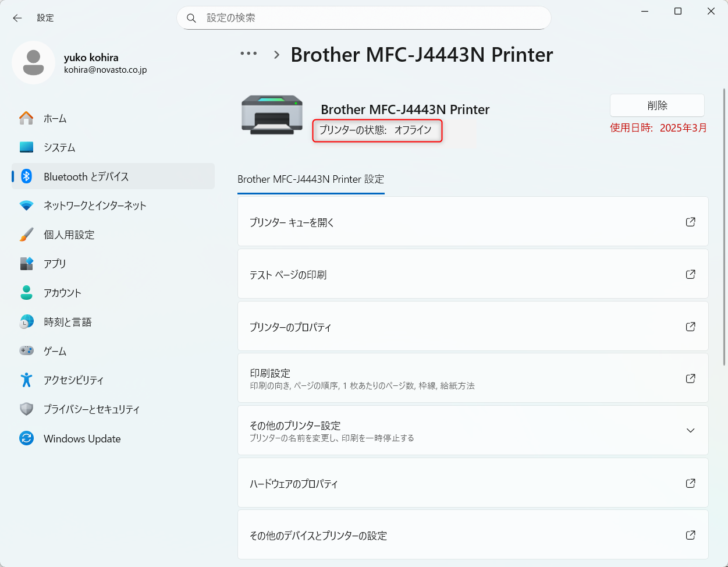Open プリンター キューを開く
The image size is (728, 567).
pos(473,222)
